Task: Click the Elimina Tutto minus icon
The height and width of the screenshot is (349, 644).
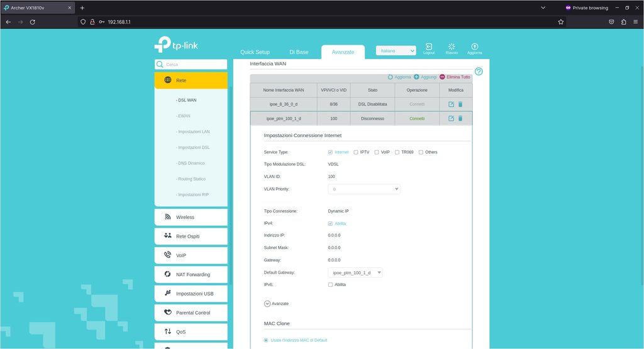Action: 442,77
